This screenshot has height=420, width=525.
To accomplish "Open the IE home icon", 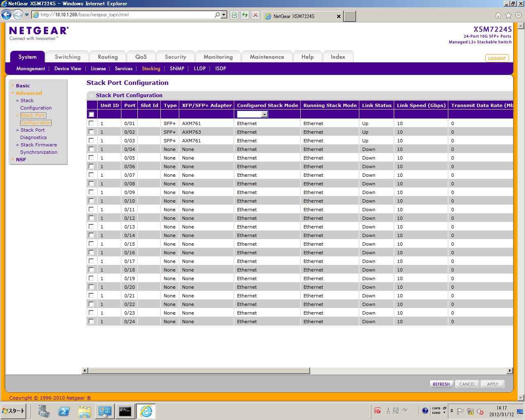I will [498, 16].
